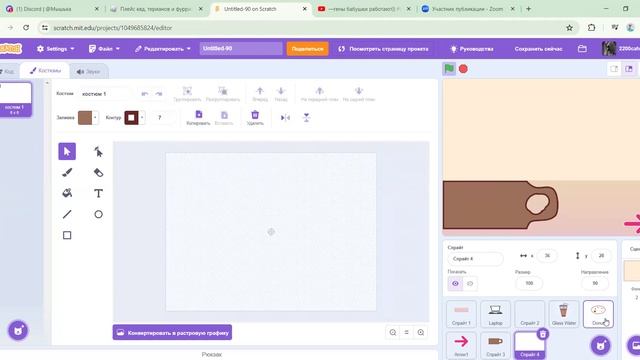Click the Redo arrow
This screenshot has height=360, width=640.
click(159, 93)
